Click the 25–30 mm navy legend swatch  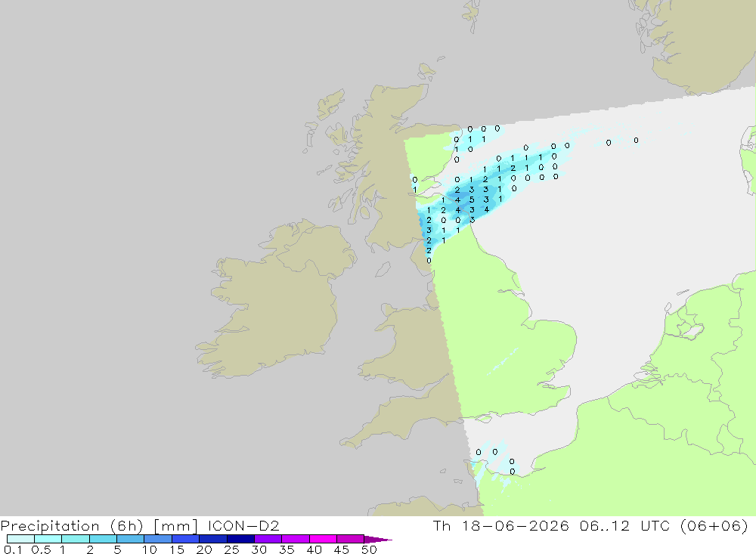click(x=240, y=539)
